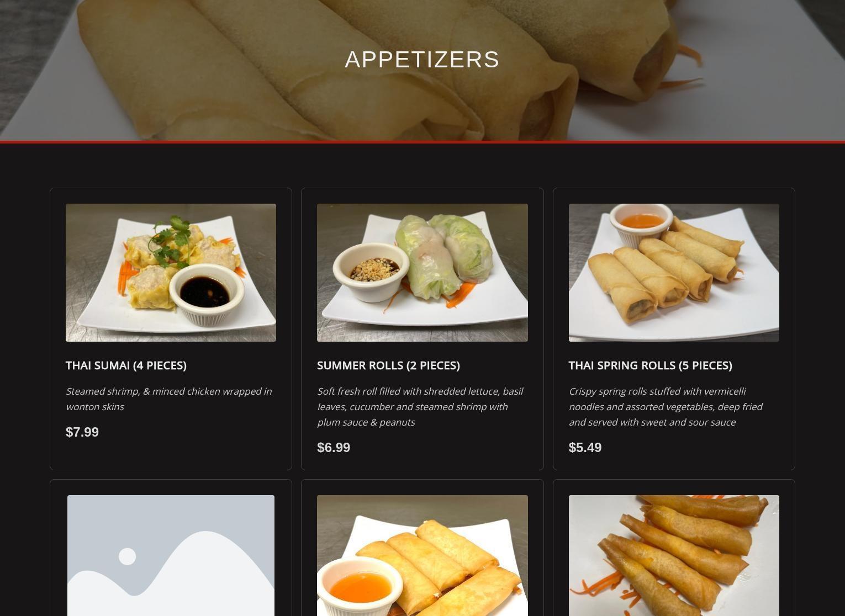Click the soy sauce cup in the Sumai photo

click(x=207, y=294)
